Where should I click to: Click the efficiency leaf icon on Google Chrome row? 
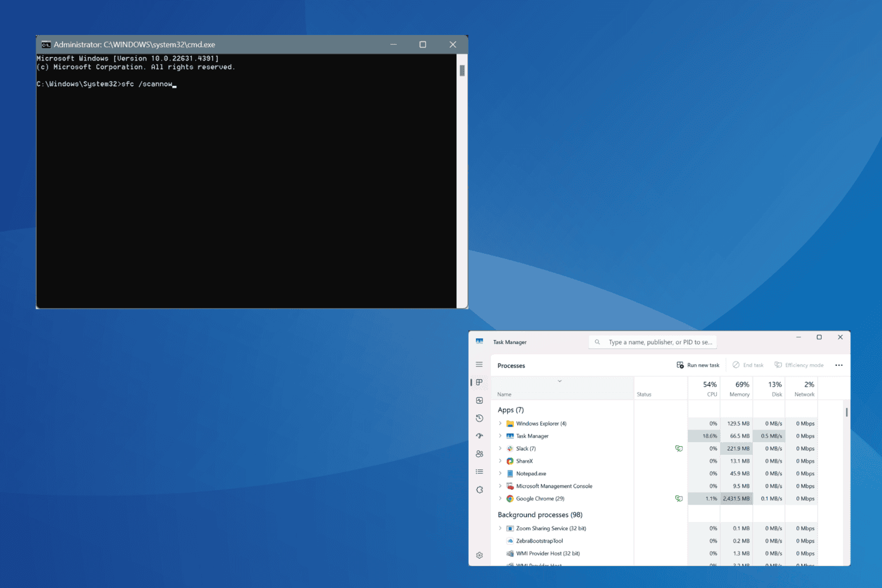(x=679, y=499)
